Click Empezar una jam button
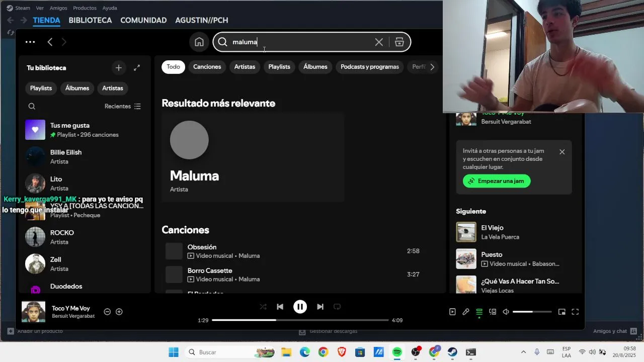Viewport: 644px width, 362px height. point(497,181)
